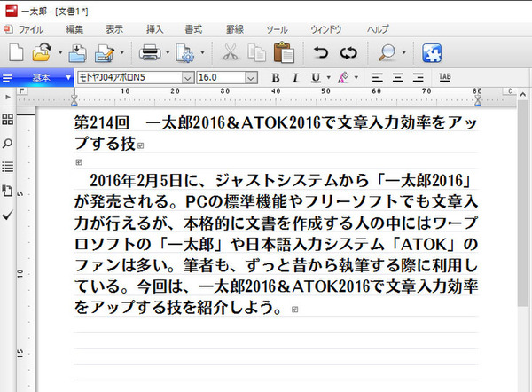
Task: Click the ruler tab-type corner button
Action: tap(22, 91)
